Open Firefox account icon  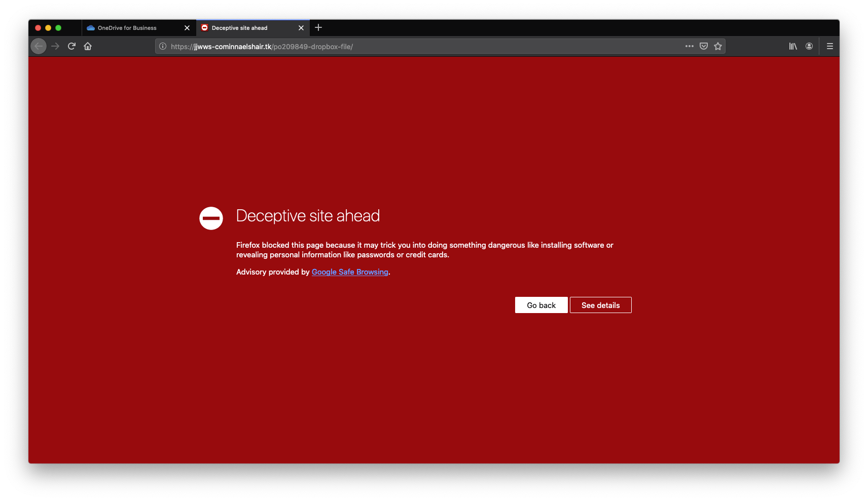pyautogui.click(x=809, y=46)
